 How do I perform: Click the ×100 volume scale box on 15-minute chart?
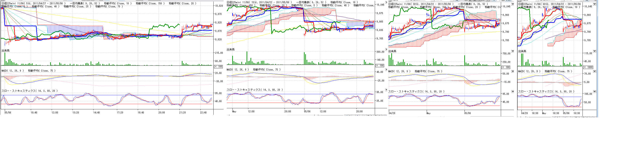pyautogui.click(x=380, y=65)
